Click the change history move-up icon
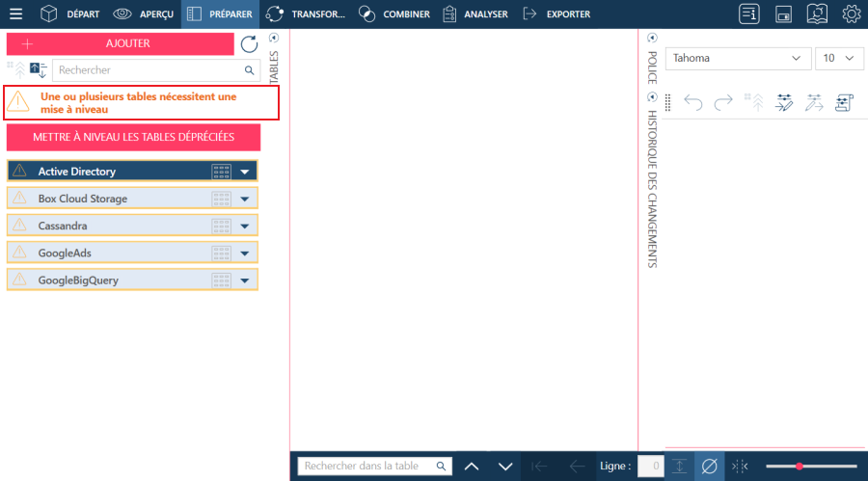The width and height of the screenshot is (868, 481). point(754,102)
